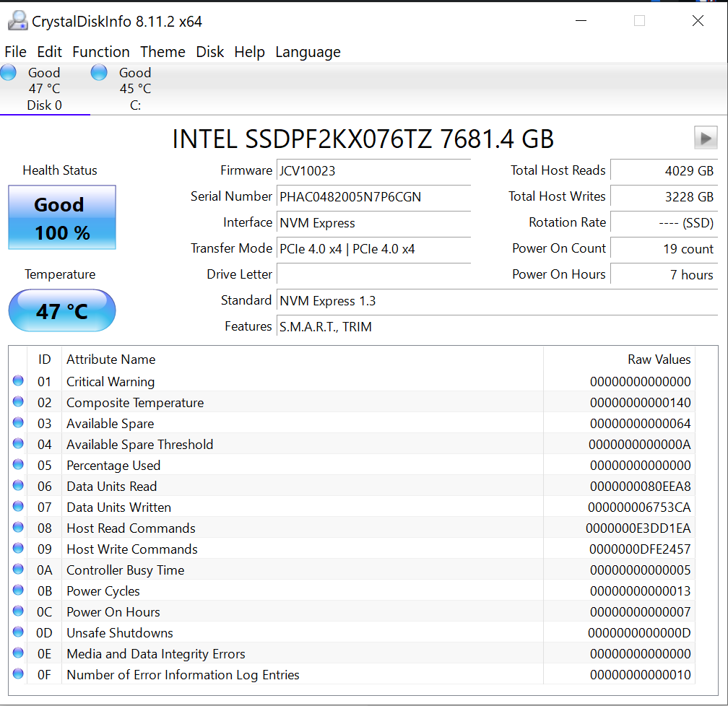Click the Raw Values column header
The image size is (728, 706).
tap(659, 359)
